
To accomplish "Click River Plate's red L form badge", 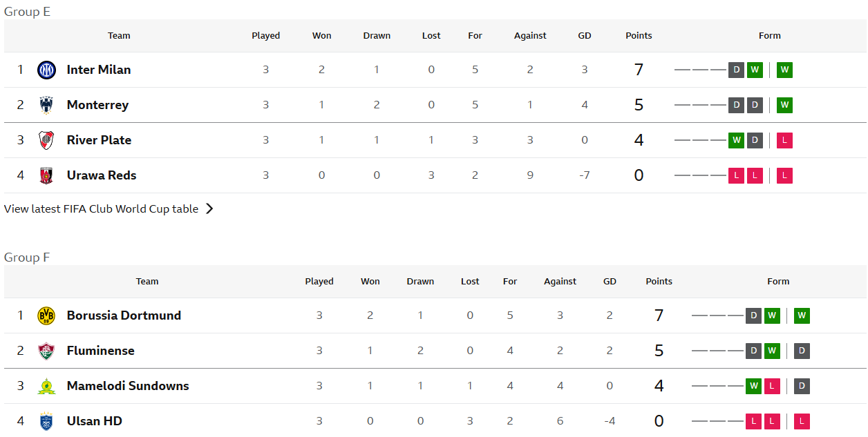I will [x=784, y=140].
